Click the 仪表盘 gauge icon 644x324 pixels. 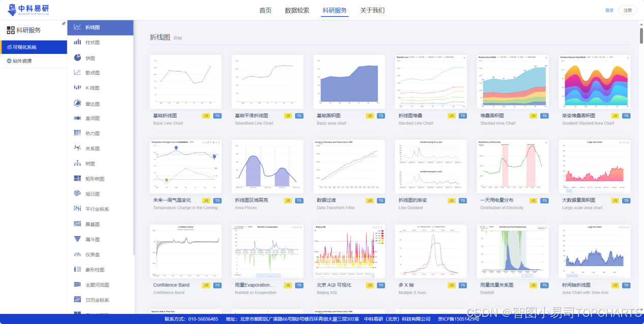pyautogui.click(x=77, y=254)
